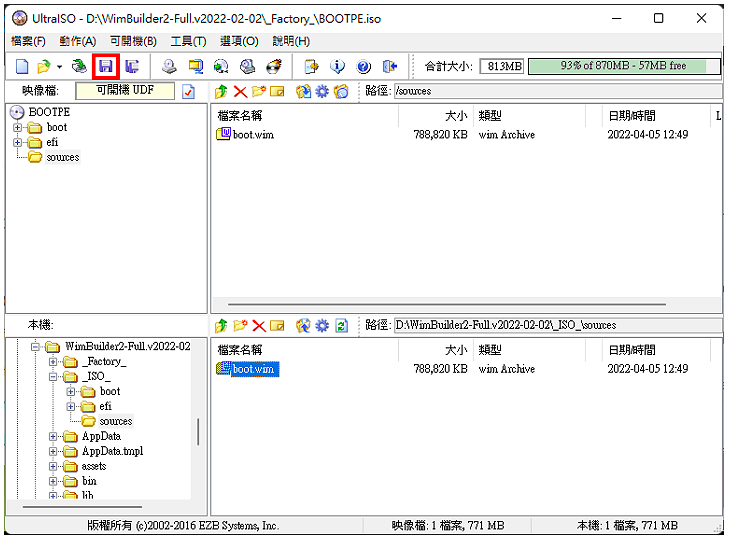Click the Extract toolbar icon
The width and height of the screenshot is (733, 539).
pos(311,66)
